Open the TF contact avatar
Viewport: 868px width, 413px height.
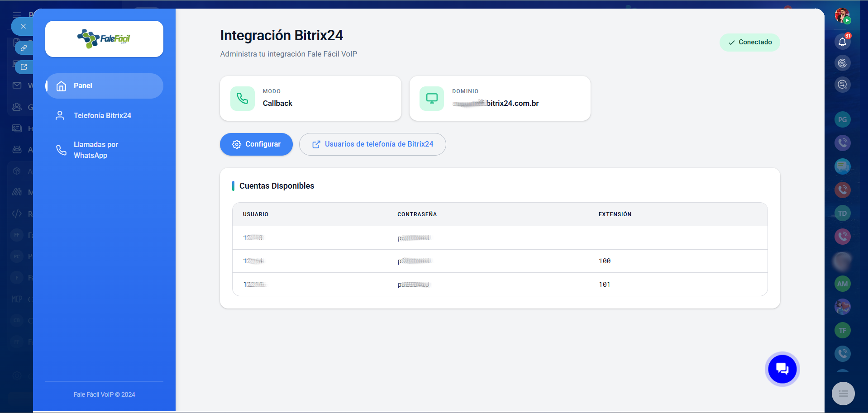(x=842, y=331)
